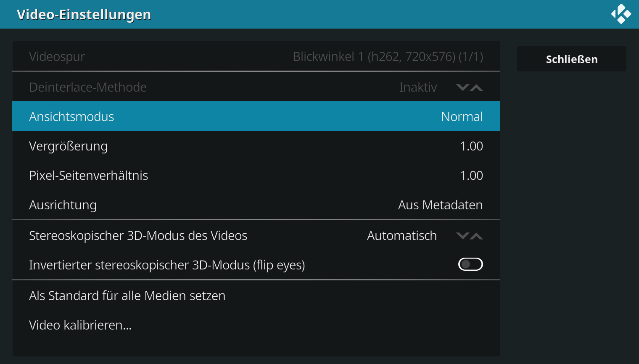Viewport: 639px width, 364px height.
Task: Click up arrow for Stereoskopischer 3D-Modus
Action: click(476, 236)
